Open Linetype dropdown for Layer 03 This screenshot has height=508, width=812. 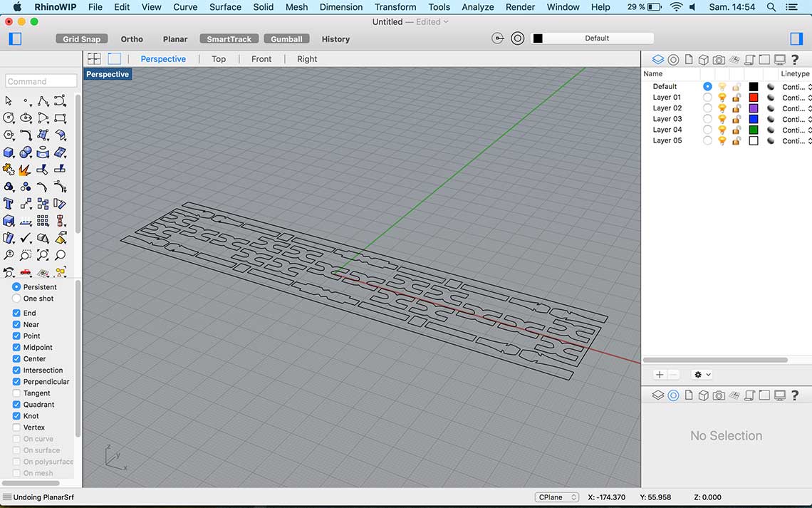796,119
